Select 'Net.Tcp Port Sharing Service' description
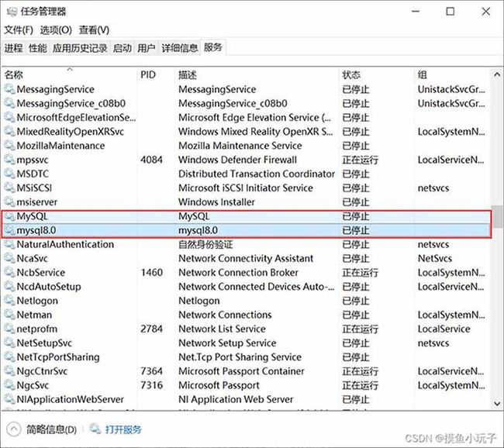The height and width of the screenshot is (448, 504). (x=240, y=357)
